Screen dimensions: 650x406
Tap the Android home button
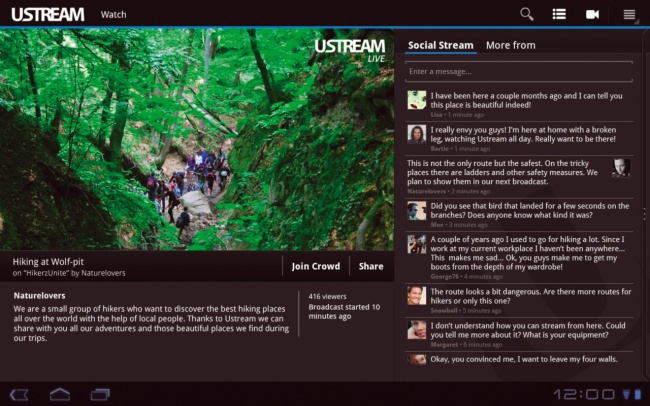pos(60,393)
